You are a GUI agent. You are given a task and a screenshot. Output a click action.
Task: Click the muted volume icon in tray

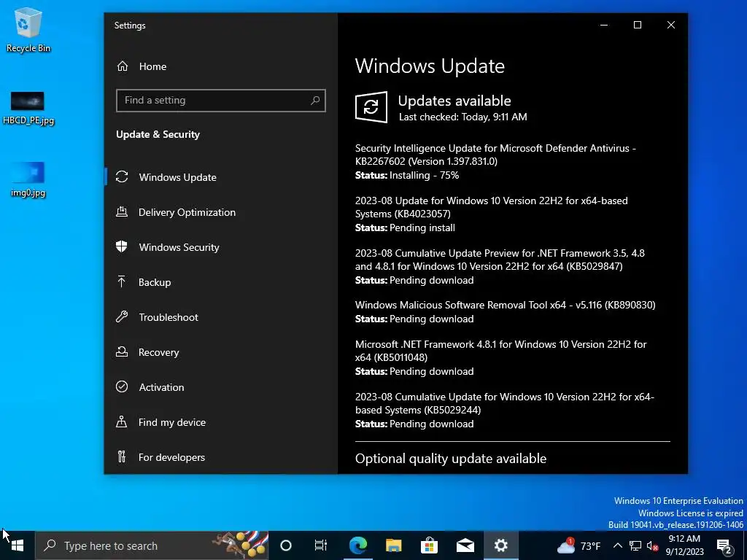tap(653, 545)
